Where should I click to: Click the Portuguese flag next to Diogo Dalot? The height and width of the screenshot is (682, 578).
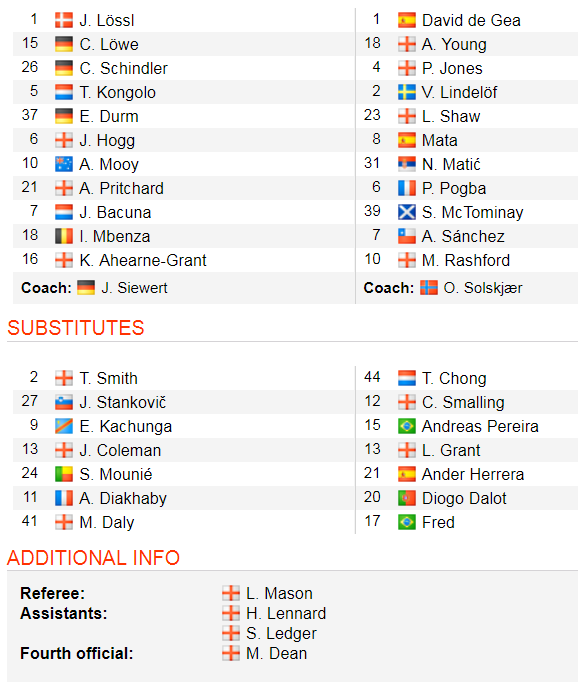(406, 498)
